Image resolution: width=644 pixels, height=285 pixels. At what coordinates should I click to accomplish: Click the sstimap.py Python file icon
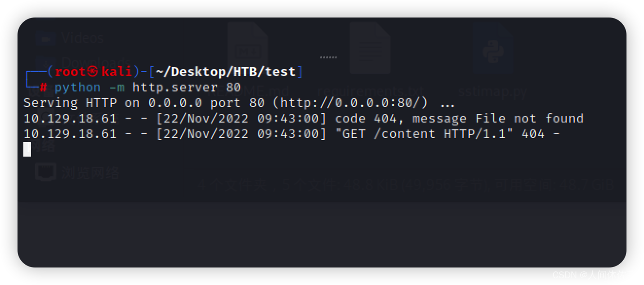pos(493,48)
